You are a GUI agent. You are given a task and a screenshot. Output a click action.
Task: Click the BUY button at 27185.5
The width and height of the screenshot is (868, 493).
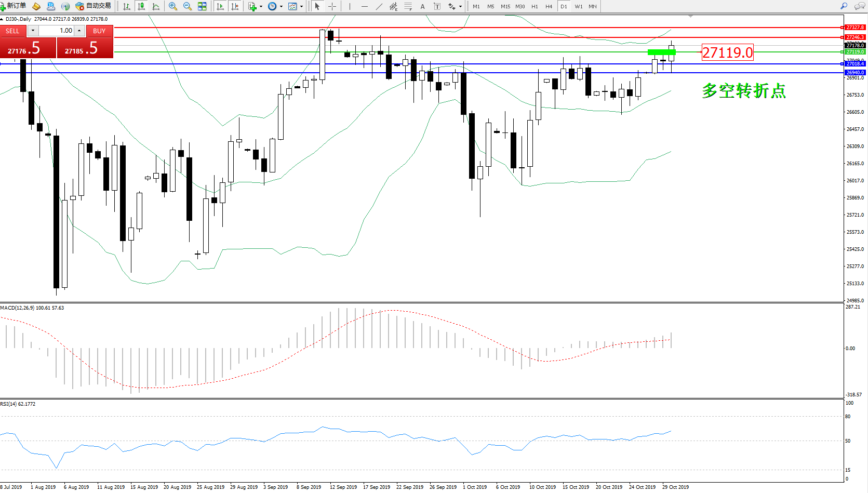(85, 48)
